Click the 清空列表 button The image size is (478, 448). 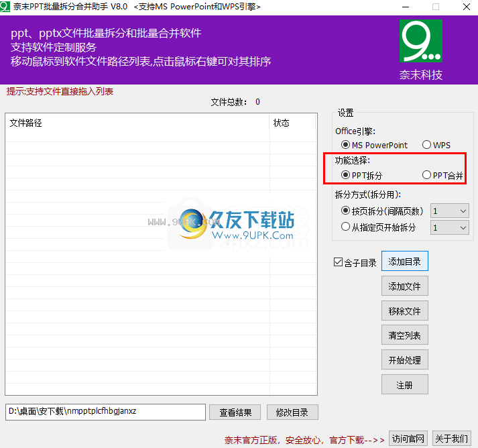[x=405, y=335]
